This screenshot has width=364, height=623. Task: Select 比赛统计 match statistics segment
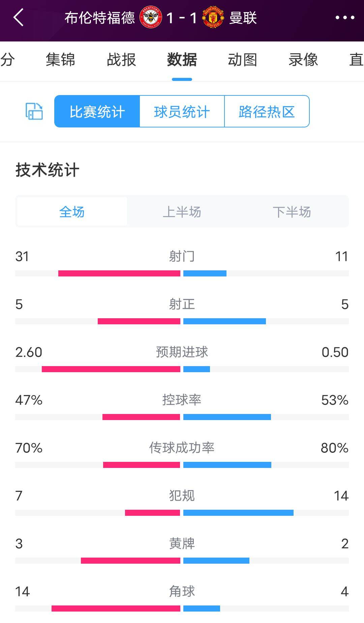click(97, 112)
